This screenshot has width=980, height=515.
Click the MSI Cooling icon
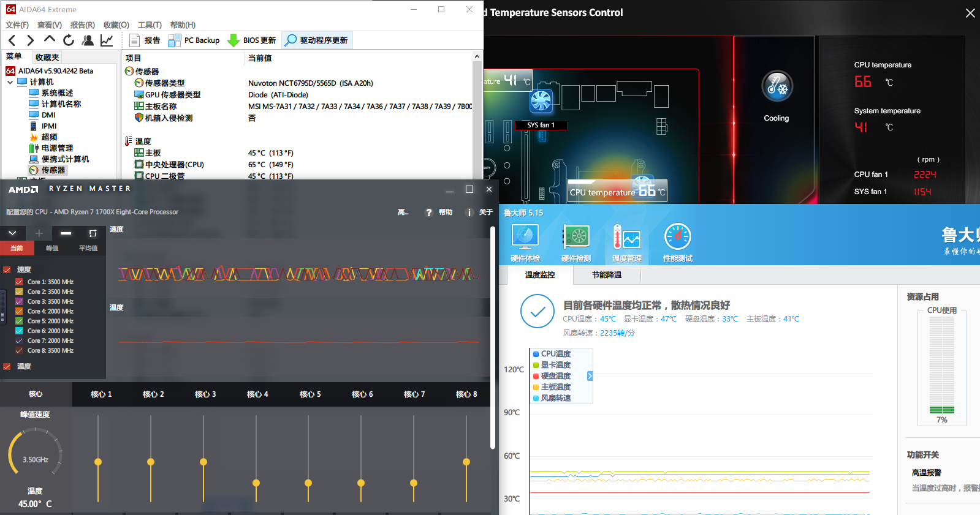click(x=777, y=87)
